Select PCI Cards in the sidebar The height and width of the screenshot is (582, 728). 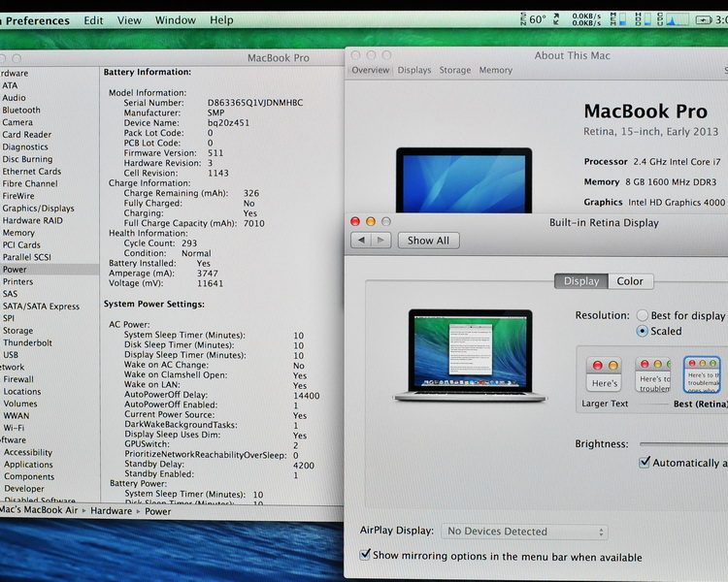(x=21, y=244)
